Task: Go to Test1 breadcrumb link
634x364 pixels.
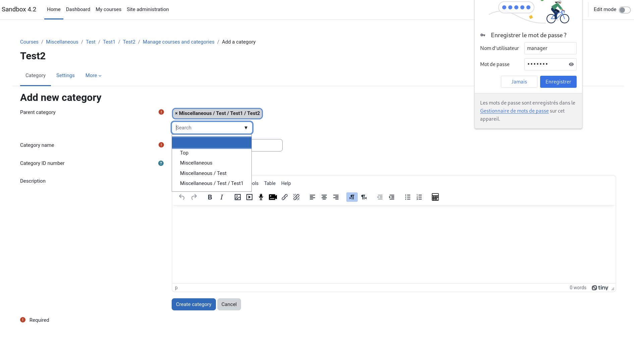Action: point(109,42)
